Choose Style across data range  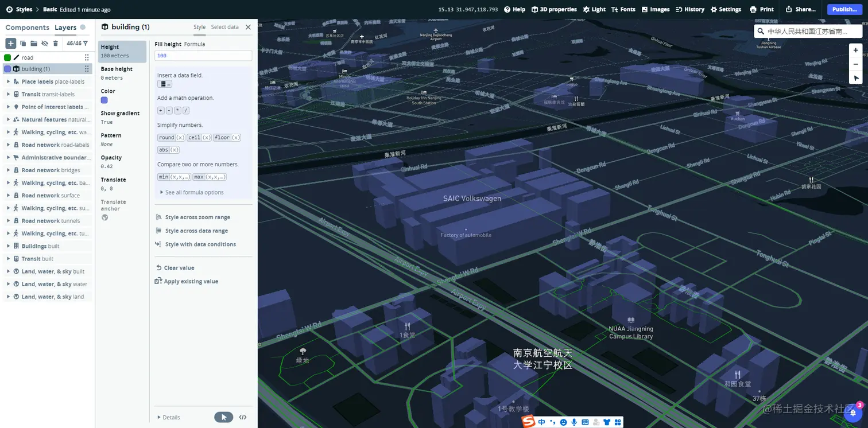coord(192,231)
